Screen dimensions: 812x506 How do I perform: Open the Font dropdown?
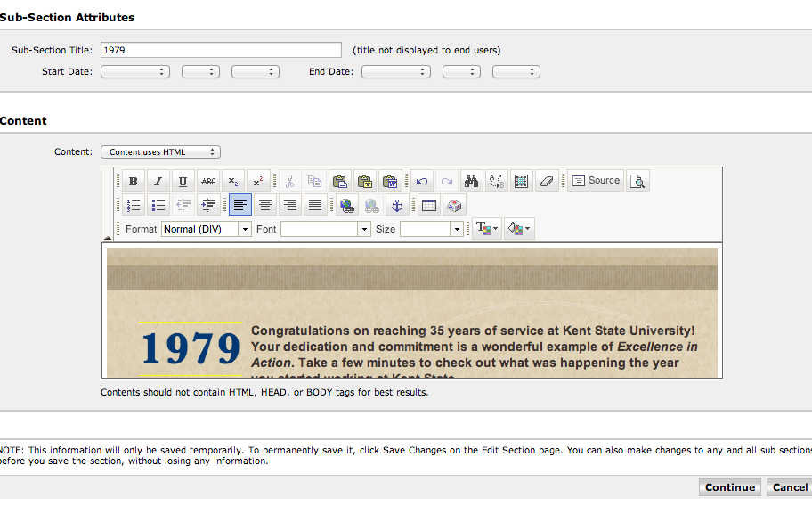point(326,229)
